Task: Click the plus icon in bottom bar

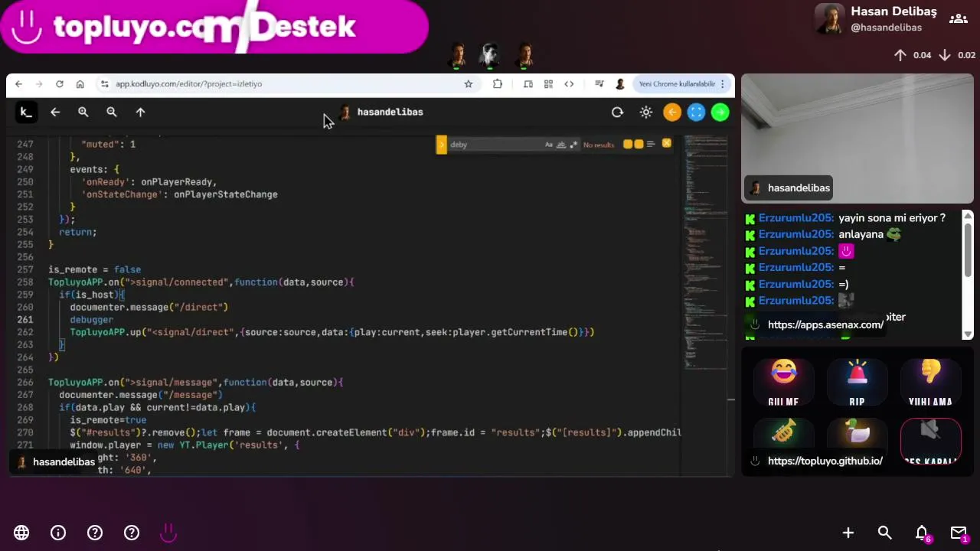Action: pos(848,533)
